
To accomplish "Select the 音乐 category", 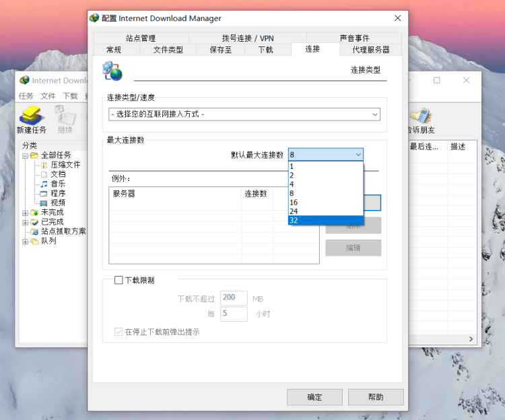I will pyautogui.click(x=58, y=184).
